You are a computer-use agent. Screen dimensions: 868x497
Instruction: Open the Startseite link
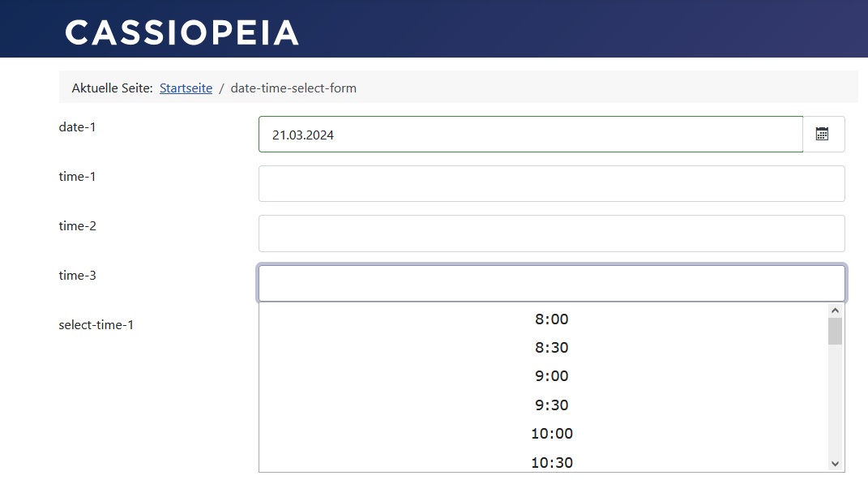186,88
